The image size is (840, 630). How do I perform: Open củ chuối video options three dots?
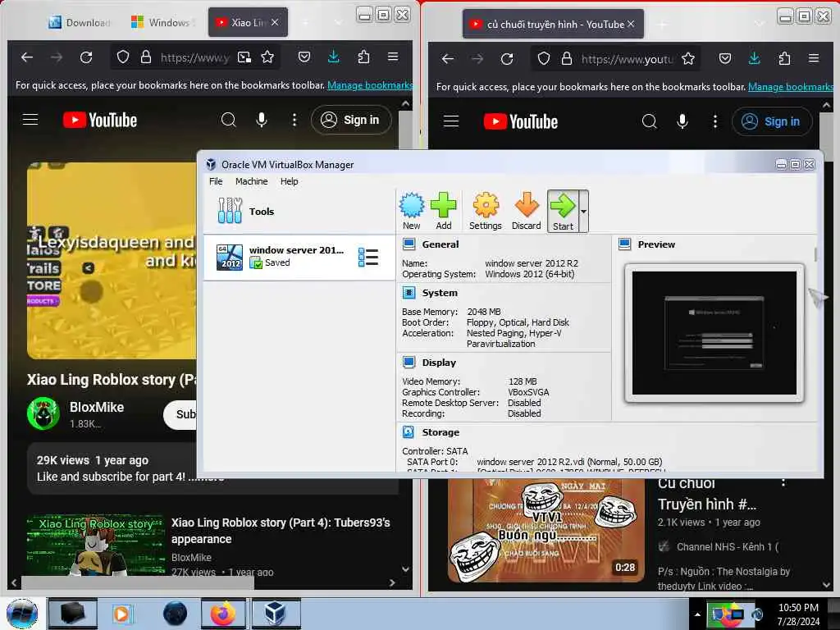click(x=783, y=482)
